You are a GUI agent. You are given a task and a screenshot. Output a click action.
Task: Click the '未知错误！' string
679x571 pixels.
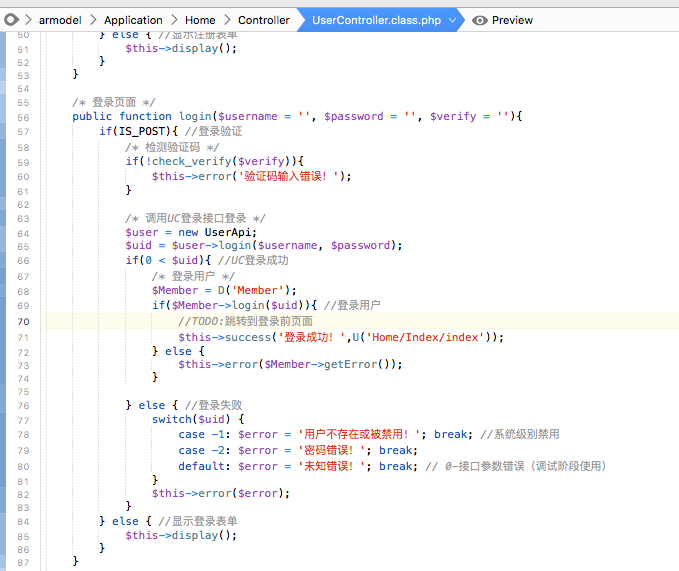(332, 466)
